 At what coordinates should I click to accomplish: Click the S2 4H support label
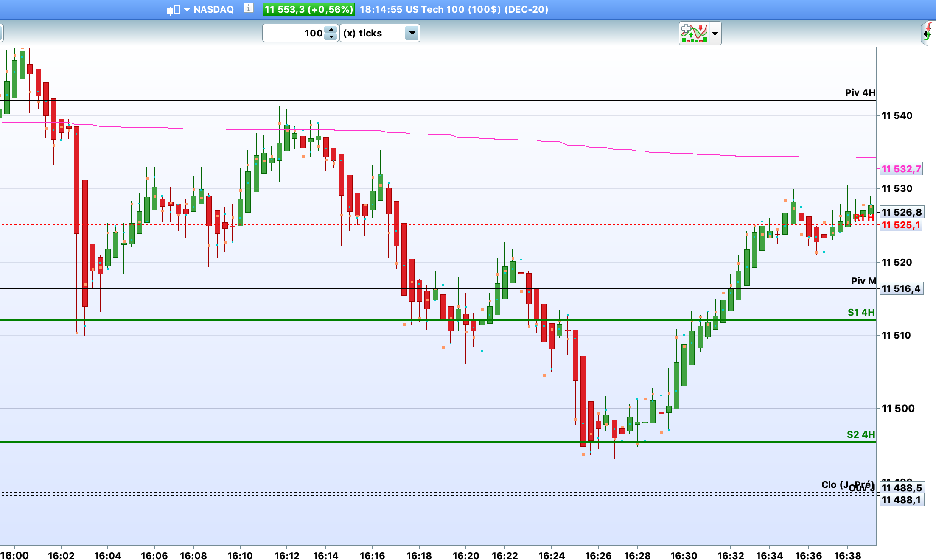860,434
